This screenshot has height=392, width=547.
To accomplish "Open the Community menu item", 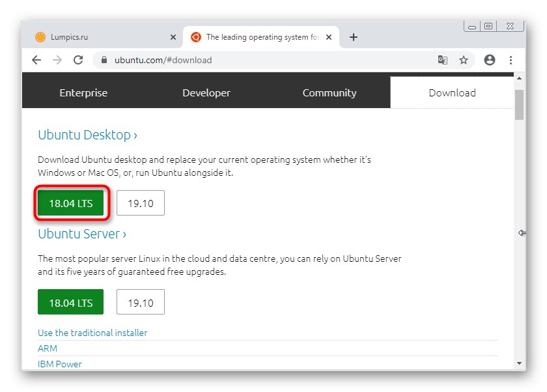I will [x=330, y=92].
